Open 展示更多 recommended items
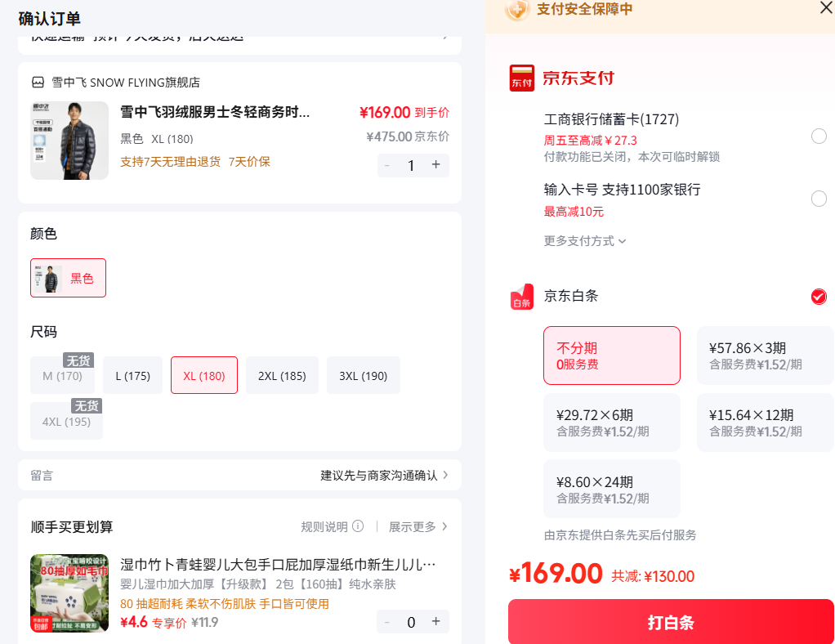The width and height of the screenshot is (835, 644). click(418, 527)
